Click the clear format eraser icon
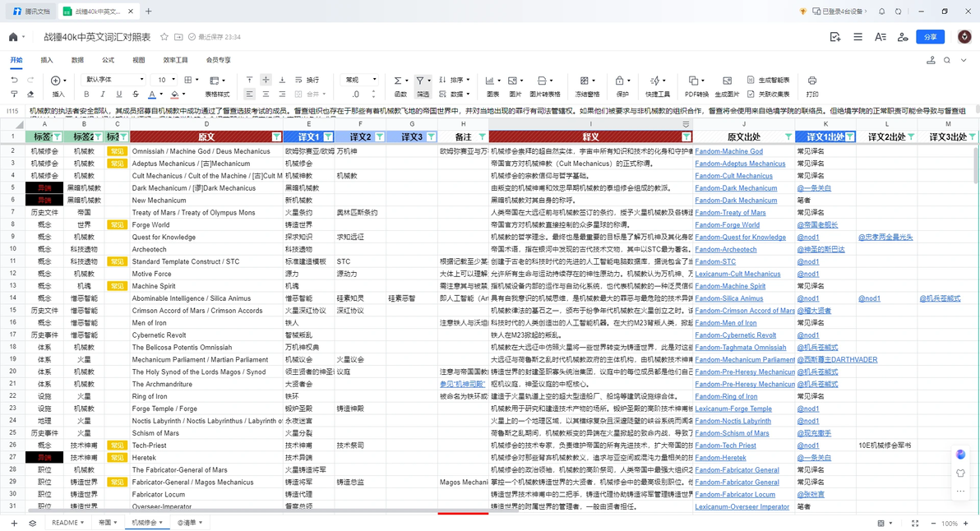 click(x=30, y=94)
